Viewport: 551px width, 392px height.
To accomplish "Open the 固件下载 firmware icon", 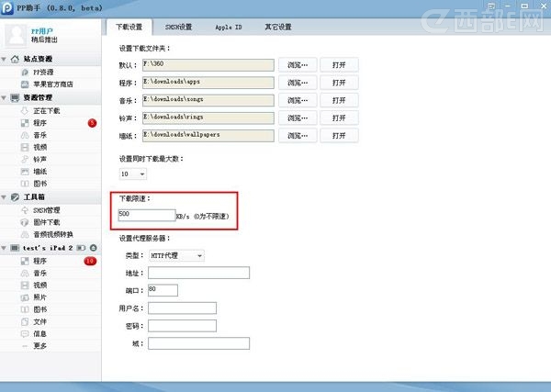I will click(x=25, y=222).
